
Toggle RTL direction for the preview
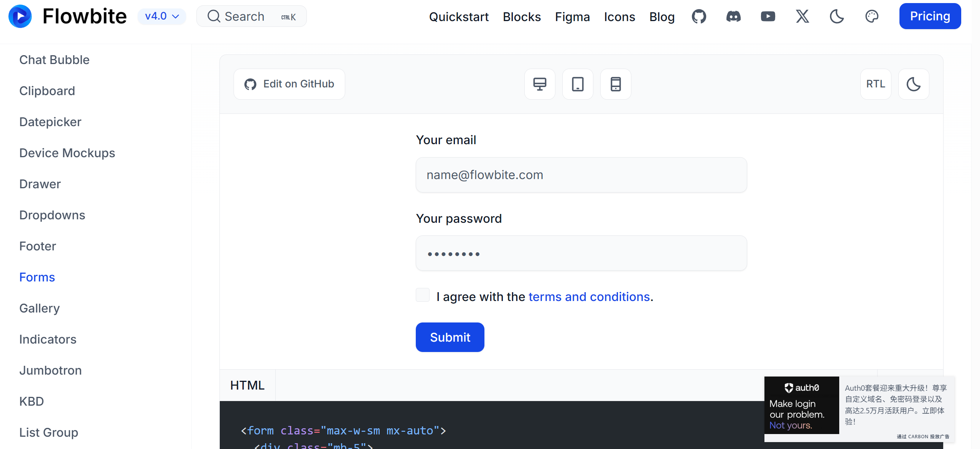point(876,84)
